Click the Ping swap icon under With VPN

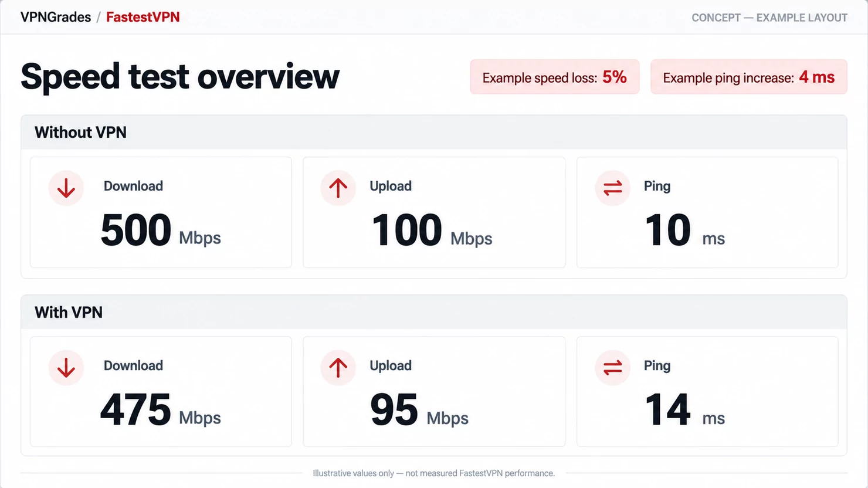[x=613, y=368]
